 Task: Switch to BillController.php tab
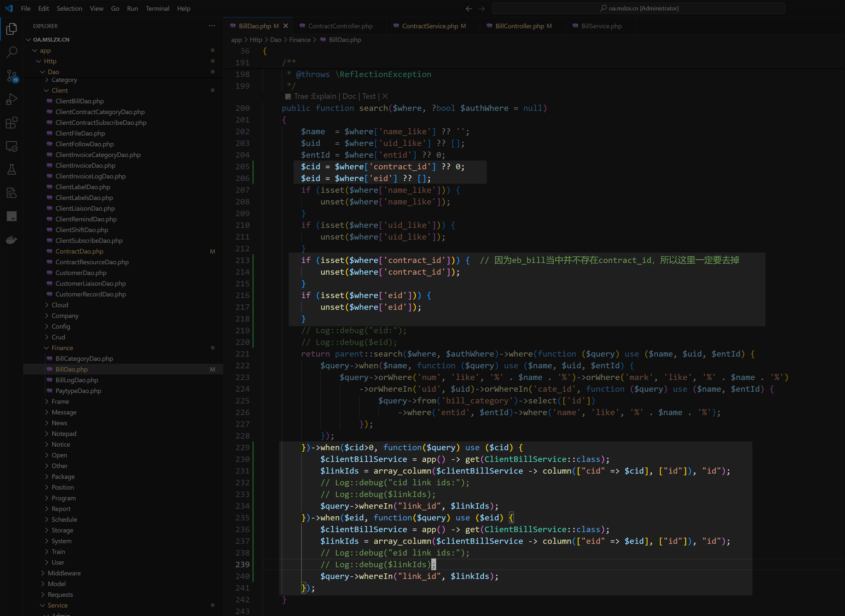tap(523, 26)
